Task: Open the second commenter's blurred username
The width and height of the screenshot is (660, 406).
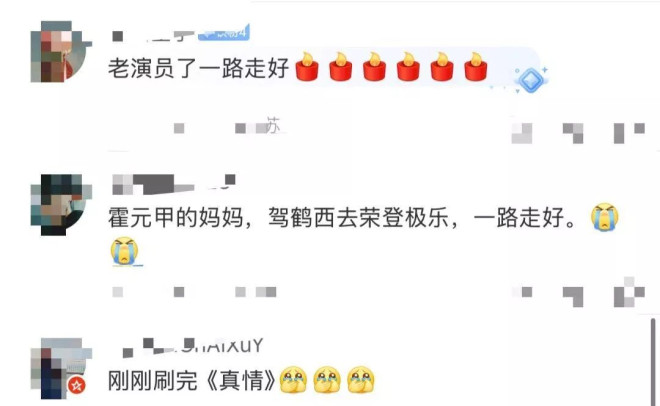Action: tap(174, 184)
